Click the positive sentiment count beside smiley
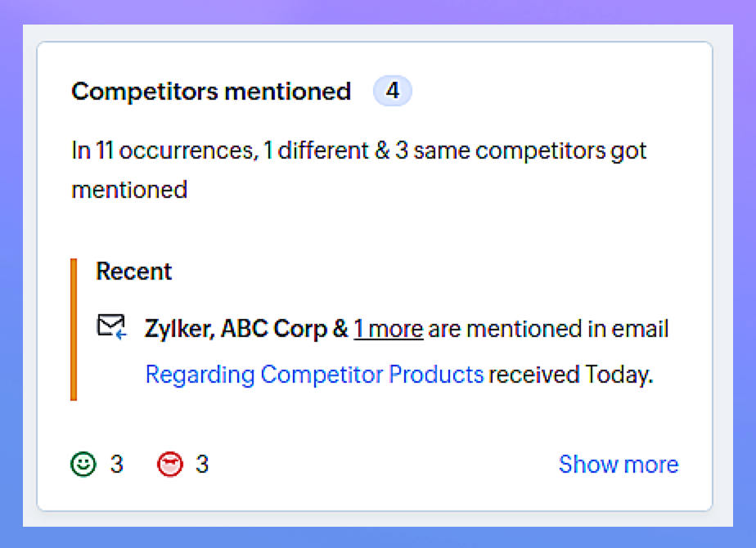Viewport: 756px width, 548px height. (x=116, y=465)
